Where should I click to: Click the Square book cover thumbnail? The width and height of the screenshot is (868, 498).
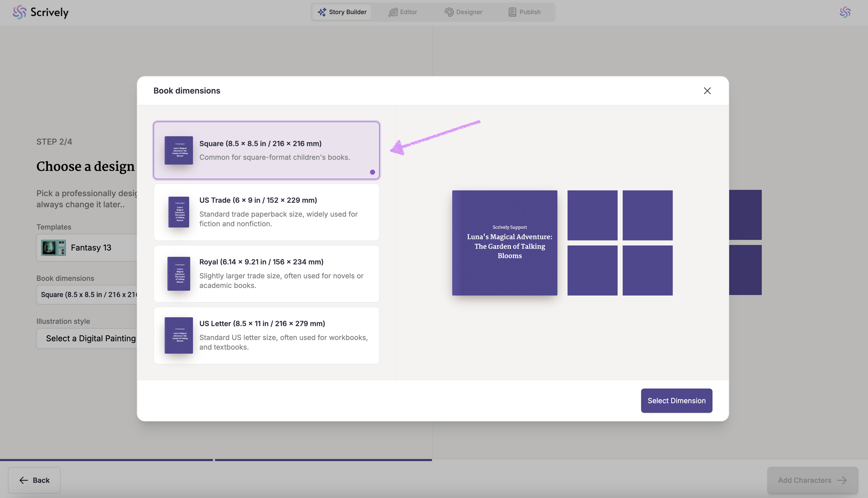pyautogui.click(x=179, y=150)
